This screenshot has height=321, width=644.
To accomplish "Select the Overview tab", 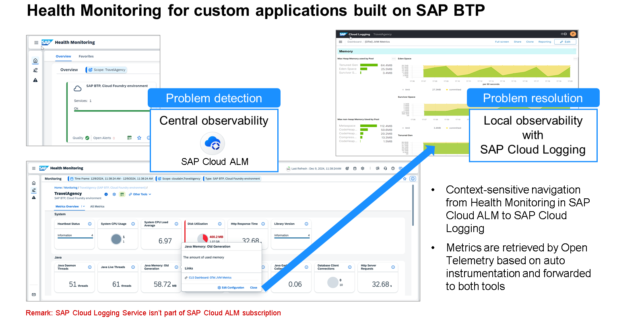I will coord(63,56).
